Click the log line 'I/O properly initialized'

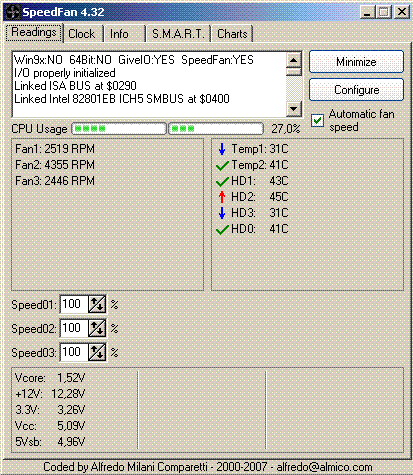tap(65, 73)
